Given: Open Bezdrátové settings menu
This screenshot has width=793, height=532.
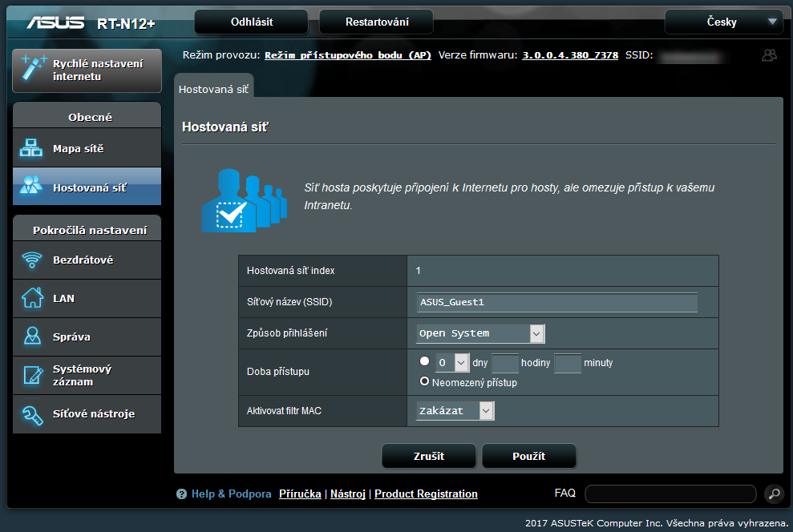Looking at the screenshot, I should click(87, 260).
